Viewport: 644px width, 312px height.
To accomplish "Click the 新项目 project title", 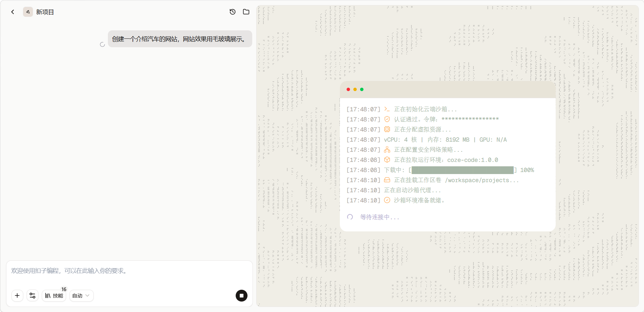I will [x=45, y=12].
